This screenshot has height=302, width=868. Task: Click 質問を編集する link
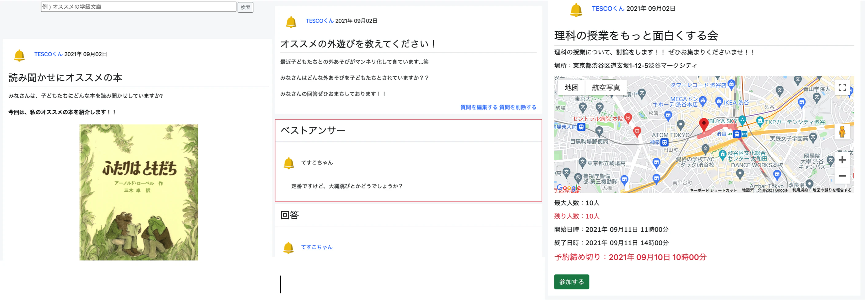pyautogui.click(x=479, y=107)
